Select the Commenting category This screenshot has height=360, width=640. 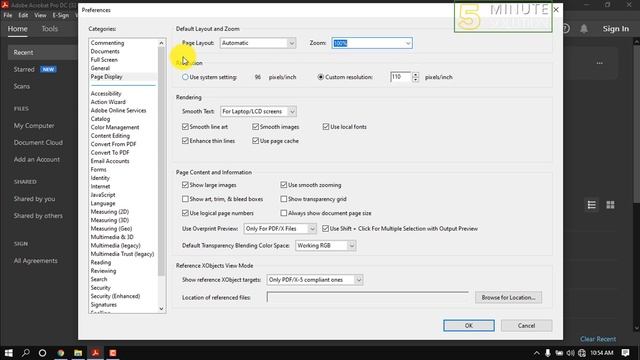(107, 42)
